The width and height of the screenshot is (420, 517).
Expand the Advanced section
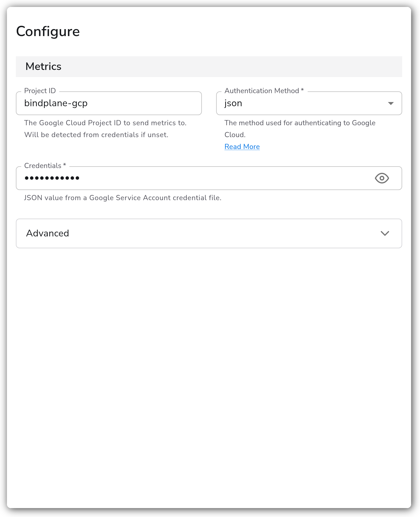209,233
